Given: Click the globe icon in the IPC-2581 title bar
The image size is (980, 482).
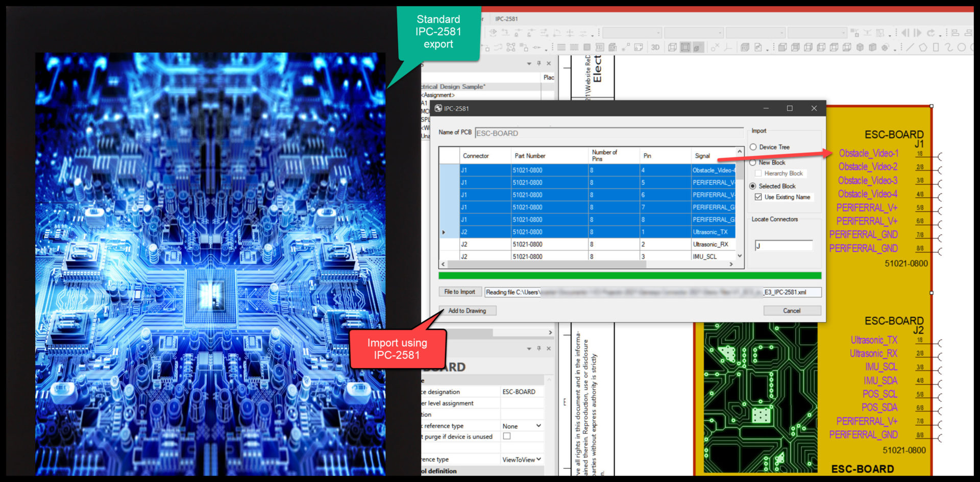Looking at the screenshot, I should (x=438, y=108).
